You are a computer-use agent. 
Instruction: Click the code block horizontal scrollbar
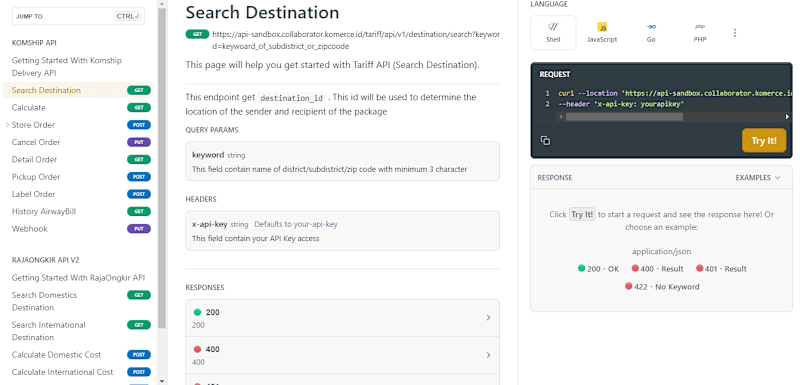point(624,117)
